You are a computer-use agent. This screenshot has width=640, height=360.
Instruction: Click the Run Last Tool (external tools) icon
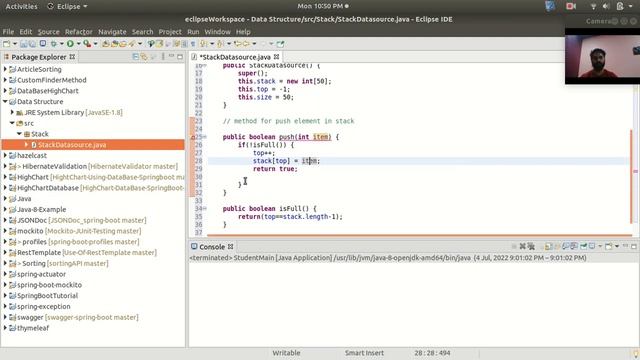click(x=87, y=44)
